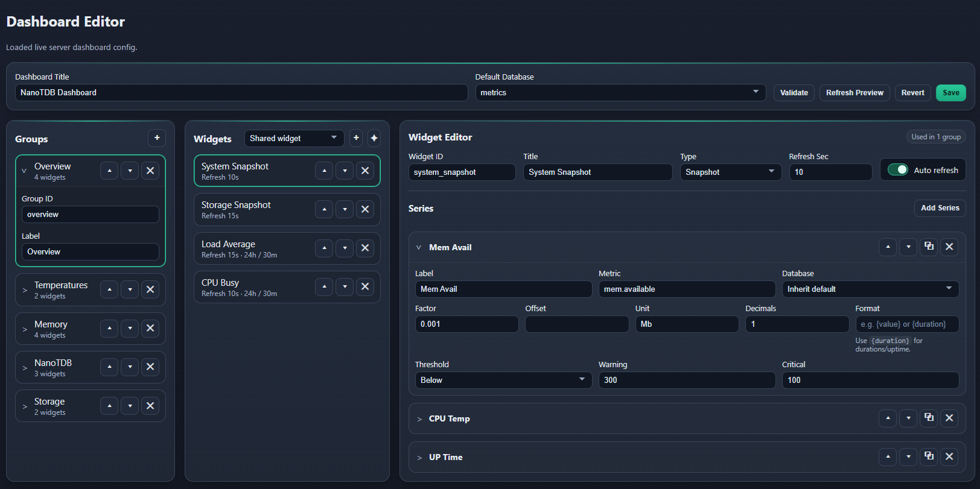The height and width of the screenshot is (489, 980).
Task: Move UP Time series up
Action: [x=888, y=456]
